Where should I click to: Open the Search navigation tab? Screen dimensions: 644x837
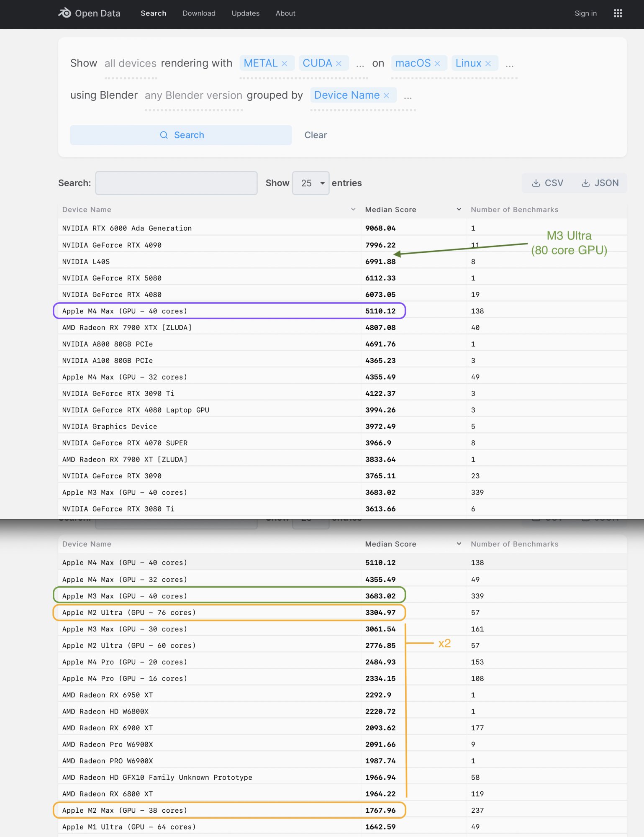154,13
